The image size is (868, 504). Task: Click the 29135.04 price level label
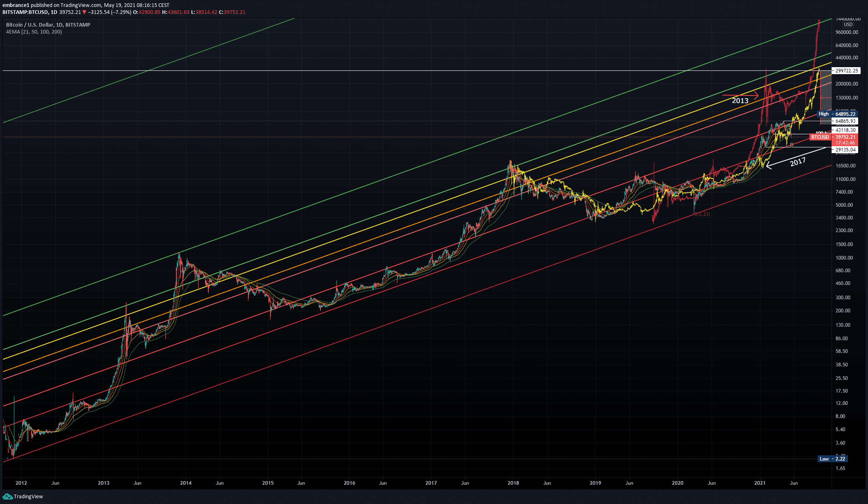click(845, 150)
